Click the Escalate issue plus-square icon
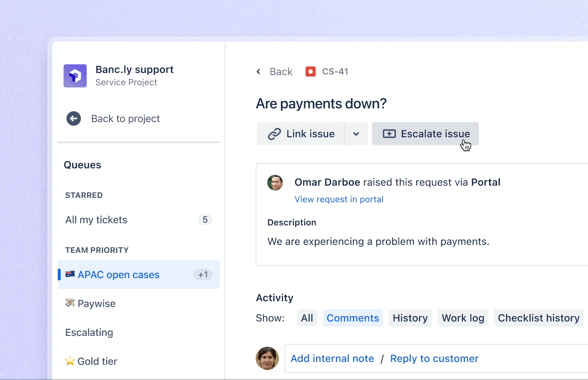Image resolution: width=588 pixels, height=380 pixels. [x=389, y=134]
